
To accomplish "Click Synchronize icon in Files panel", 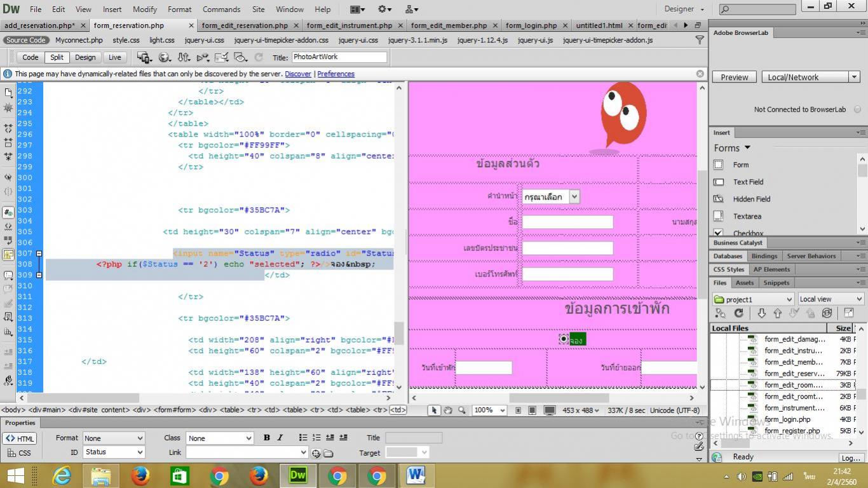I will click(x=827, y=313).
